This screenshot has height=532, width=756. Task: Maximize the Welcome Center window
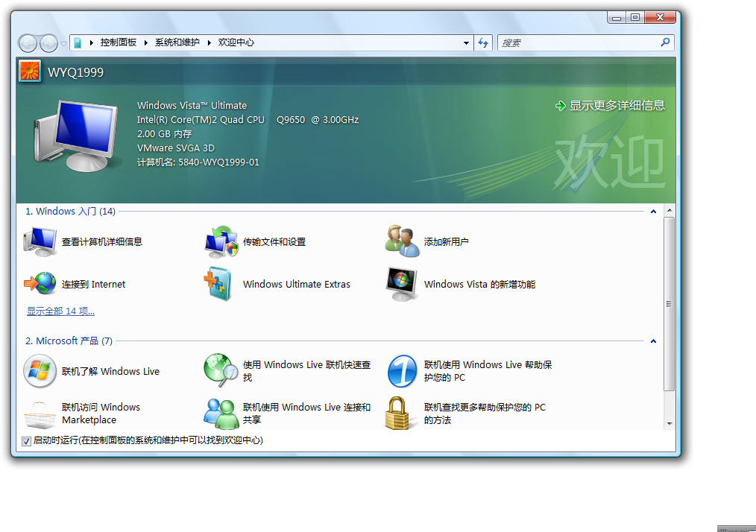coord(635,17)
